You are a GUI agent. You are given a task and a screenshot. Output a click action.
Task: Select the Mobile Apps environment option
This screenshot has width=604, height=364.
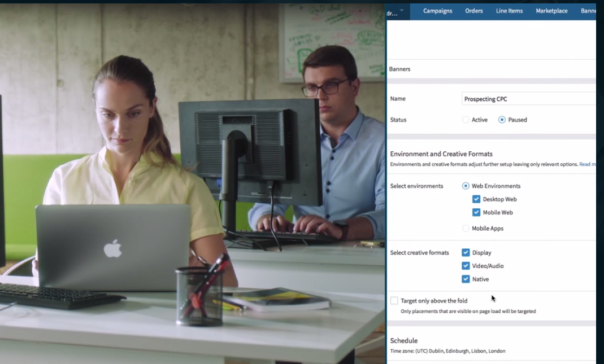point(465,228)
